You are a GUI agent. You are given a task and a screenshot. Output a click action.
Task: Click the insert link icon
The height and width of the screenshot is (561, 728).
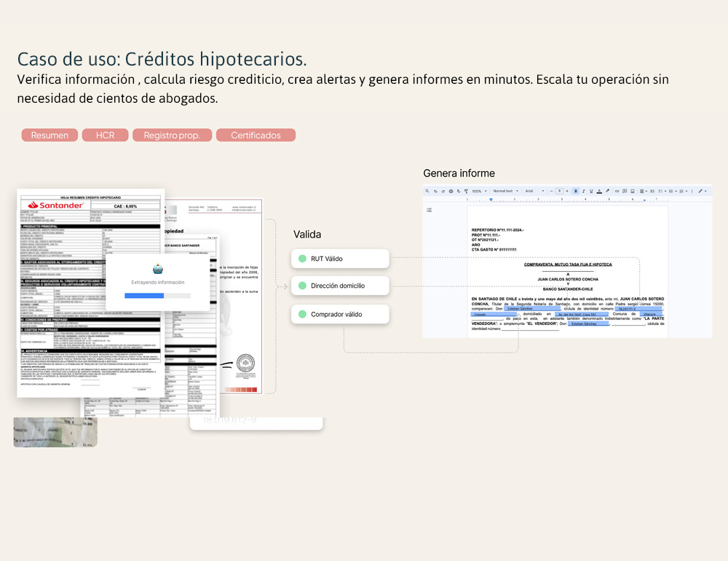pos(616,191)
